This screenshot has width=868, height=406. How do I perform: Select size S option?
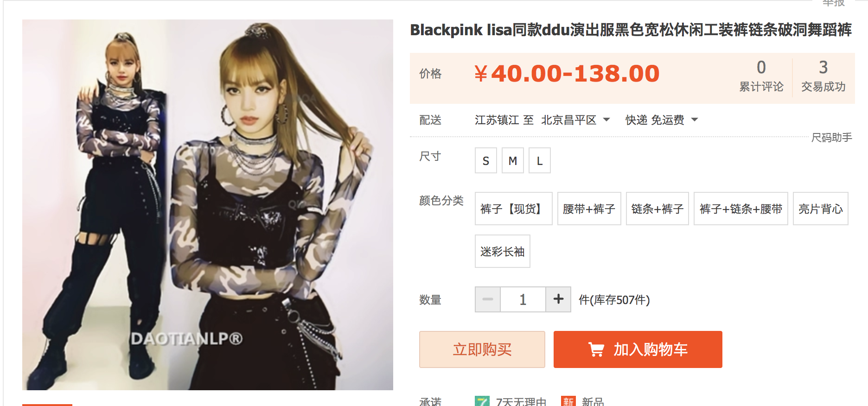pos(486,160)
